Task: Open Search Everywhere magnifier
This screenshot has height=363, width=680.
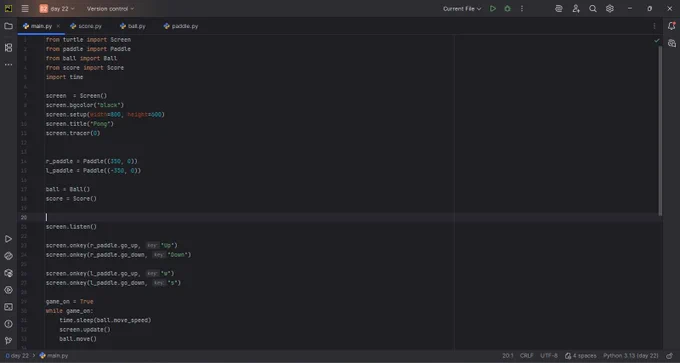Action: click(x=592, y=9)
